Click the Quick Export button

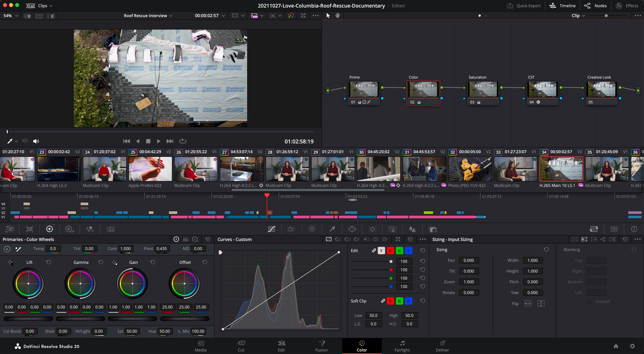tap(524, 5)
